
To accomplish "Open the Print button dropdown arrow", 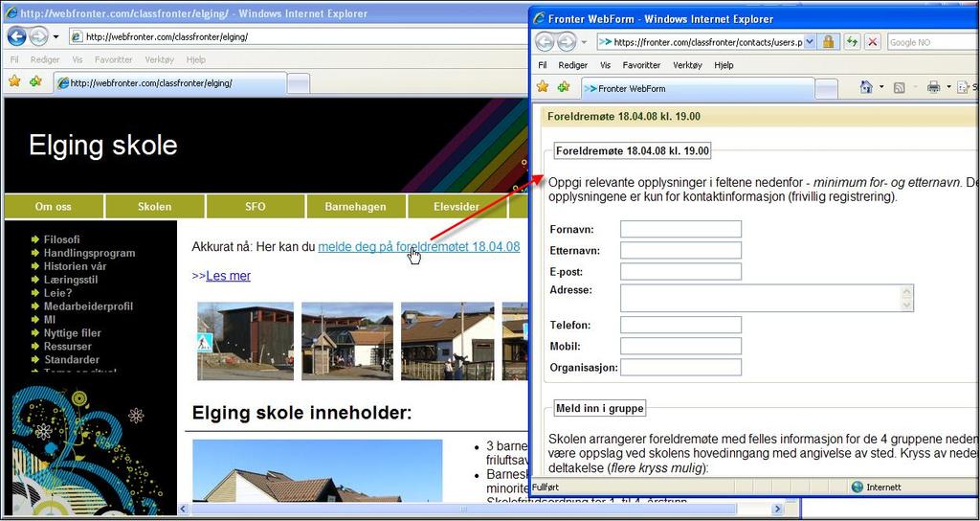I will 948,87.
